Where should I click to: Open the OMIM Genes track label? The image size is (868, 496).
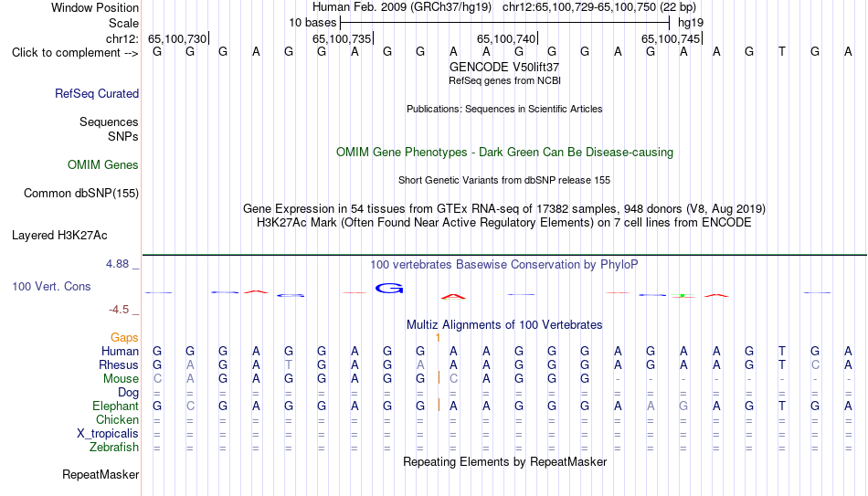(x=103, y=165)
